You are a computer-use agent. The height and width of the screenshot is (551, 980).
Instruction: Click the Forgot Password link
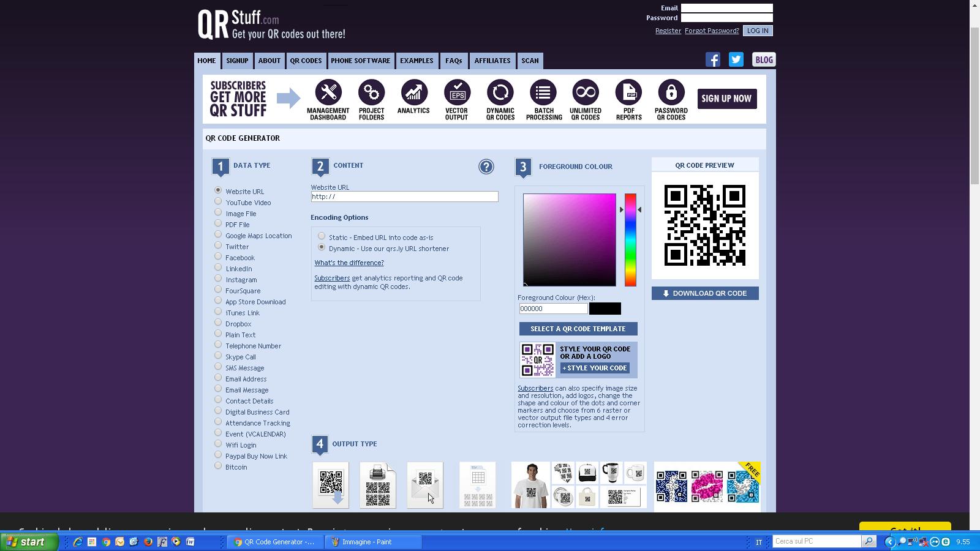click(x=712, y=31)
